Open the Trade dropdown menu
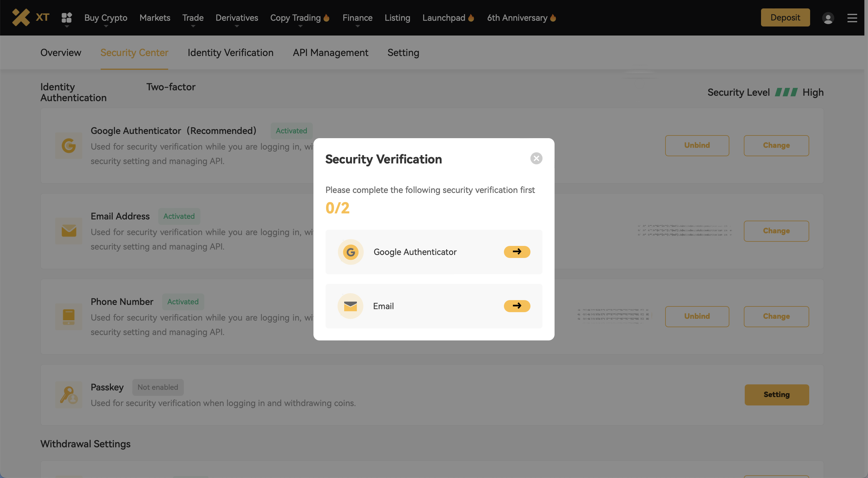 coord(193,18)
